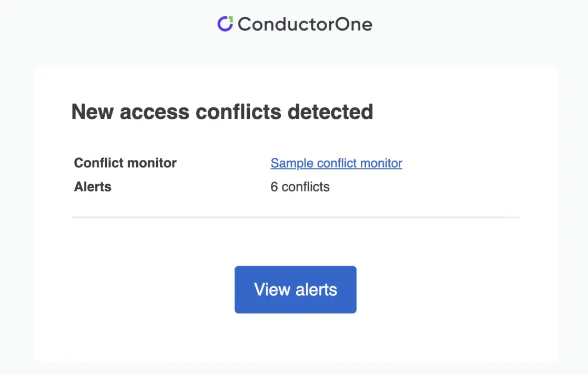Viewport: 588px width, 375px height.
Task: Click the number 6 in alert count
Action: [x=274, y=187]
